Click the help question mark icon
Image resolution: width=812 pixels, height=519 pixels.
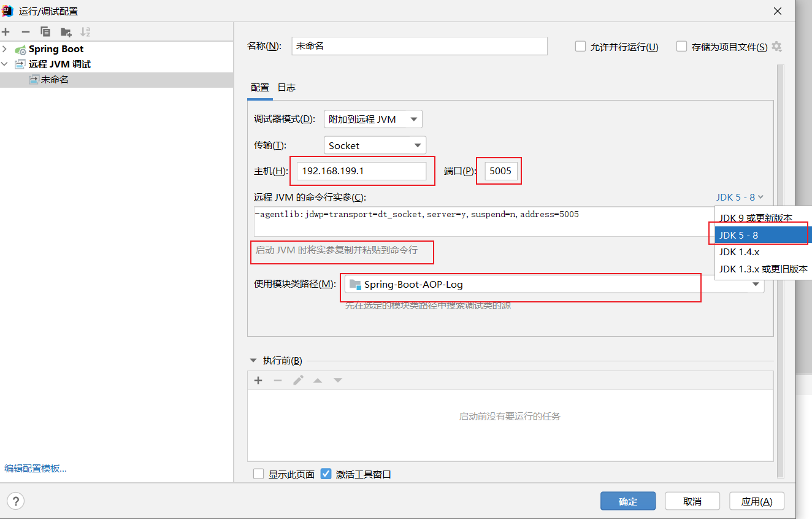15,501
